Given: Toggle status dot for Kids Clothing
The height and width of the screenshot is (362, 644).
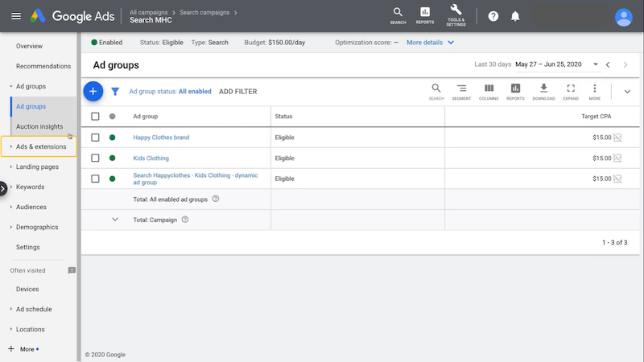Looking at the screenshot, I should point(112,158).
